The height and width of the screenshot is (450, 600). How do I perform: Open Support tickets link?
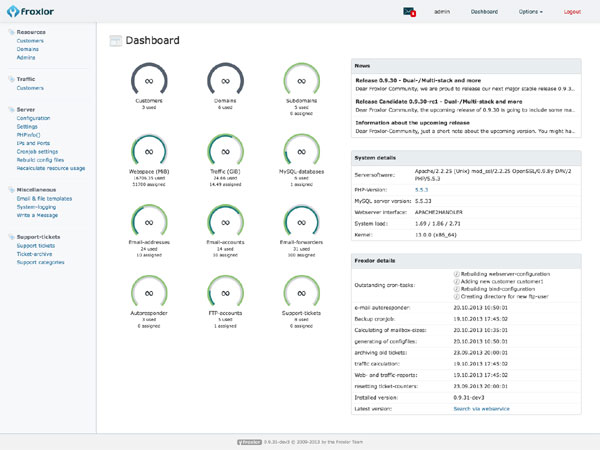36,246
